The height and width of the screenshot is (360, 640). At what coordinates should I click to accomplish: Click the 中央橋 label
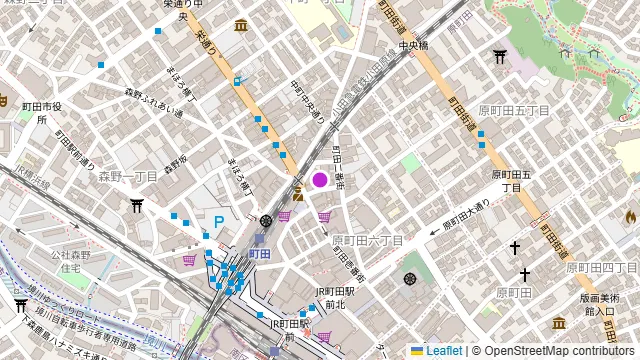(x=413, y=46)
